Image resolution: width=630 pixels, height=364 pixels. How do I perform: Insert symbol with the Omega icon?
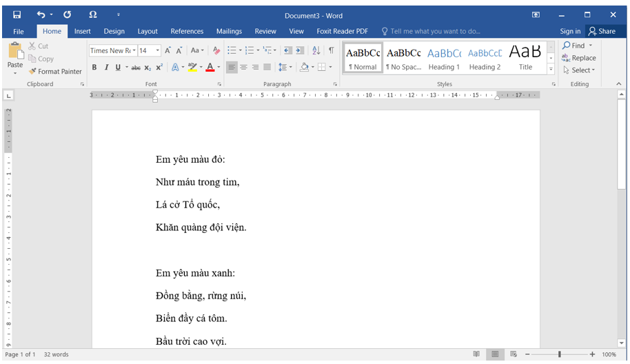click(x=93, y=15)
